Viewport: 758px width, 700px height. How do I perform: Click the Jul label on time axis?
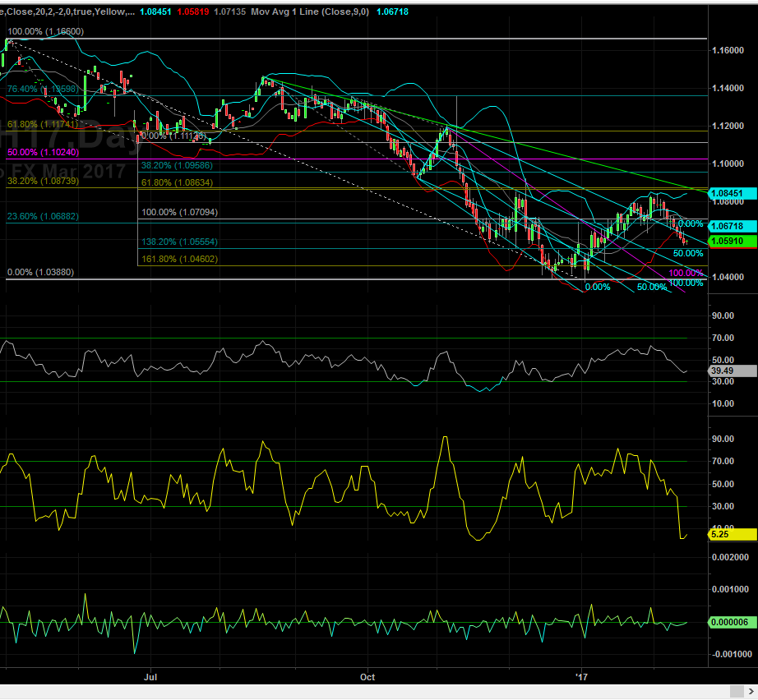pyautogui.click(x=150, y=677)
